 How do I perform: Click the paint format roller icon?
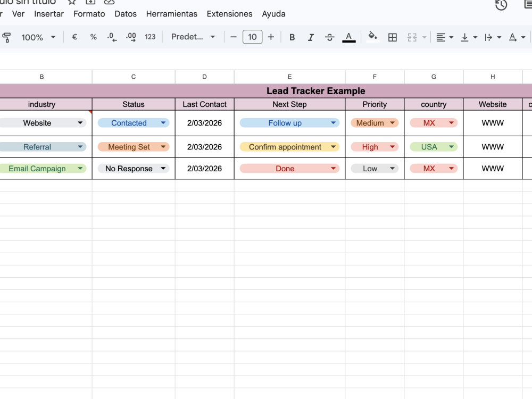[6, 37]
